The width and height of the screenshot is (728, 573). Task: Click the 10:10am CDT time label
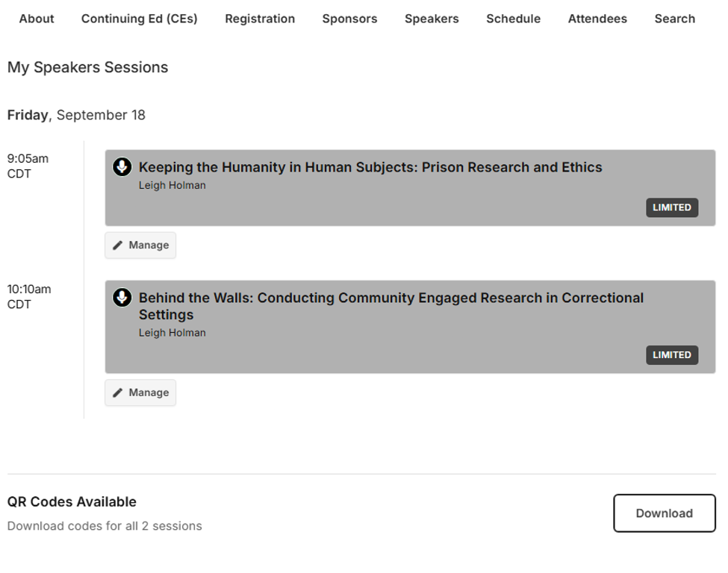[29, 297]
